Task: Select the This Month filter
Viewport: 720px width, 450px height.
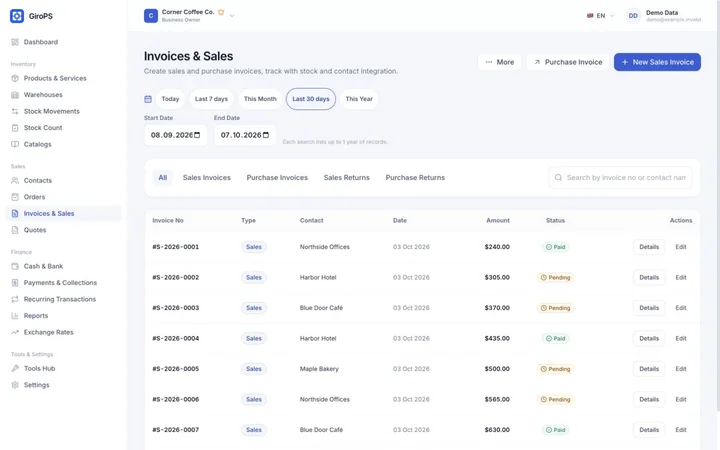Action: pos(260,99)
